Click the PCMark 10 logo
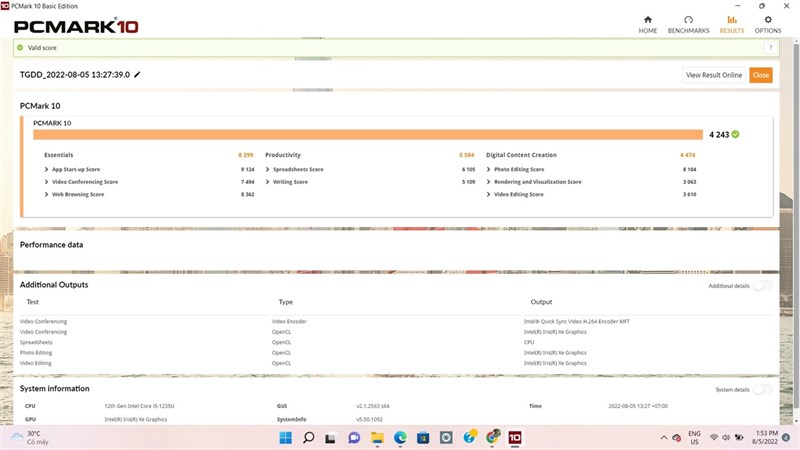800x450 pixels. (76, 26)
